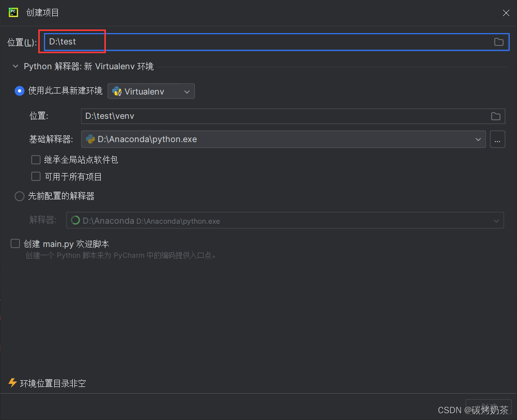Click the loading spinner icon beside D:\Anaconda
This screenshot has width=517, height=420.
(75, 220)
